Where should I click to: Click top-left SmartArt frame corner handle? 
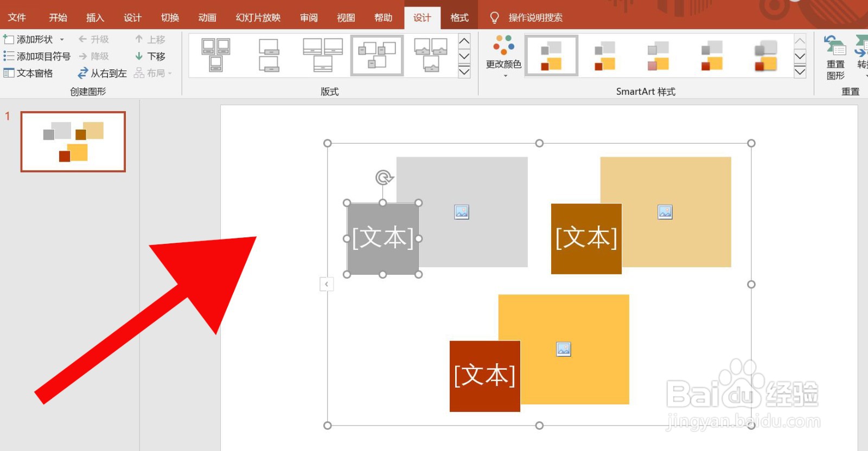(327, 143)
